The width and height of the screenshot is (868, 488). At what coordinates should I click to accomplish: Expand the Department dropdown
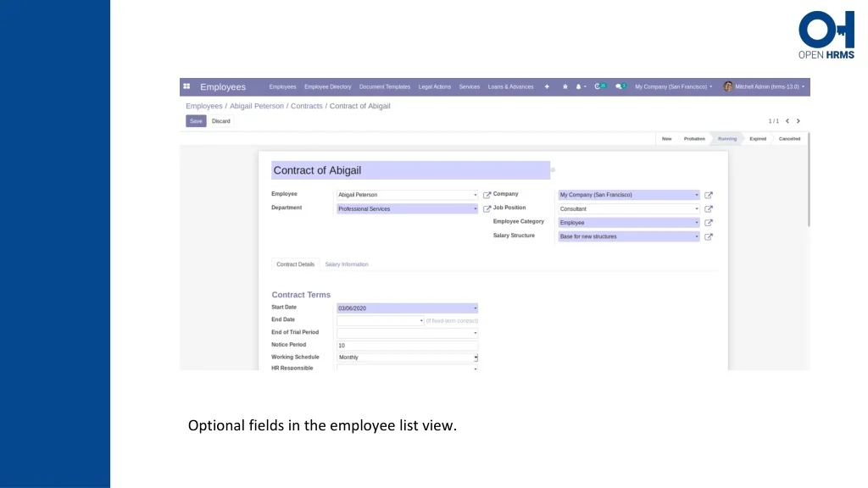[x=475, y=208]
